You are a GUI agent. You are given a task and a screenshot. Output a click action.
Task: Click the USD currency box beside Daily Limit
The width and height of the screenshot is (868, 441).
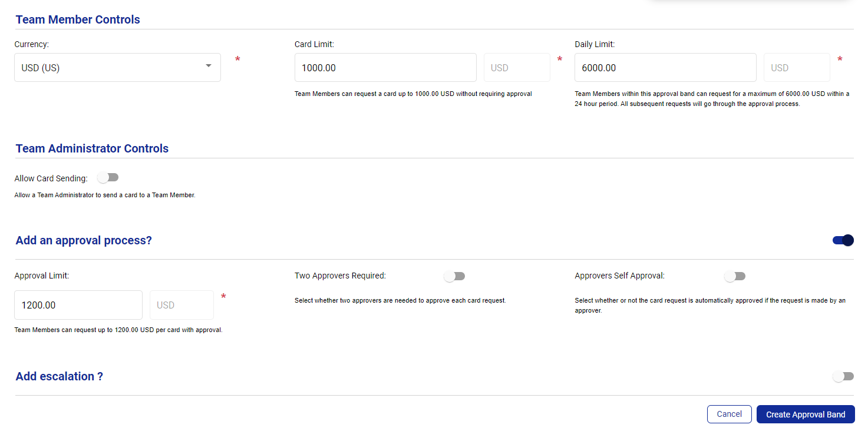[797, 68]
